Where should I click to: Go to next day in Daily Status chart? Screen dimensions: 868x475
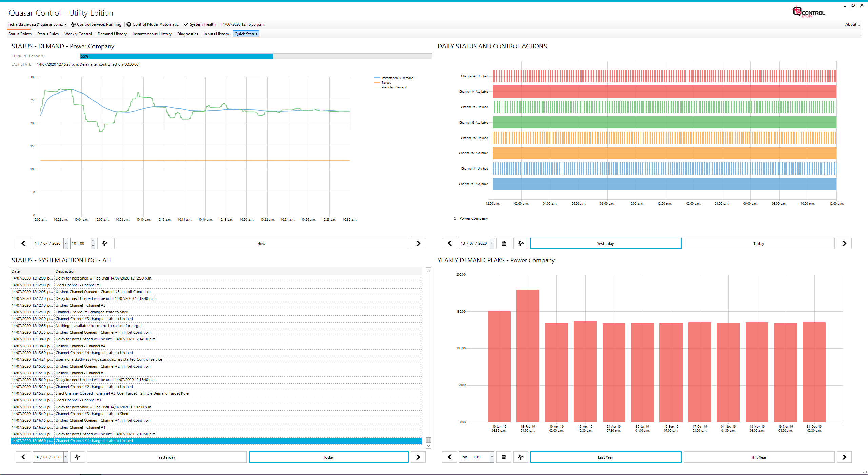(844, 243)
